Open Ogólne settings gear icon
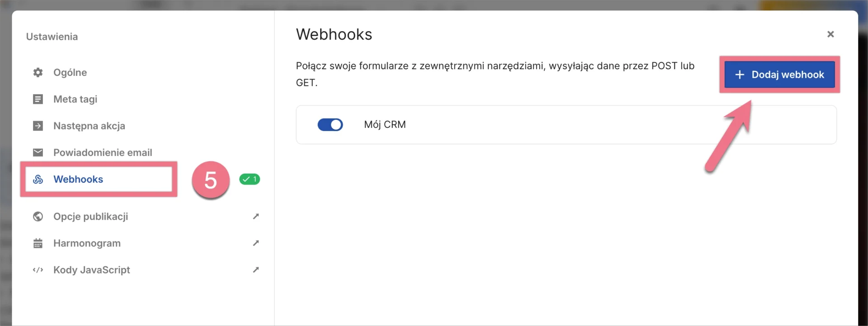Image resolution: width=868 pixels, height=326 pixels. pos(38,72)
